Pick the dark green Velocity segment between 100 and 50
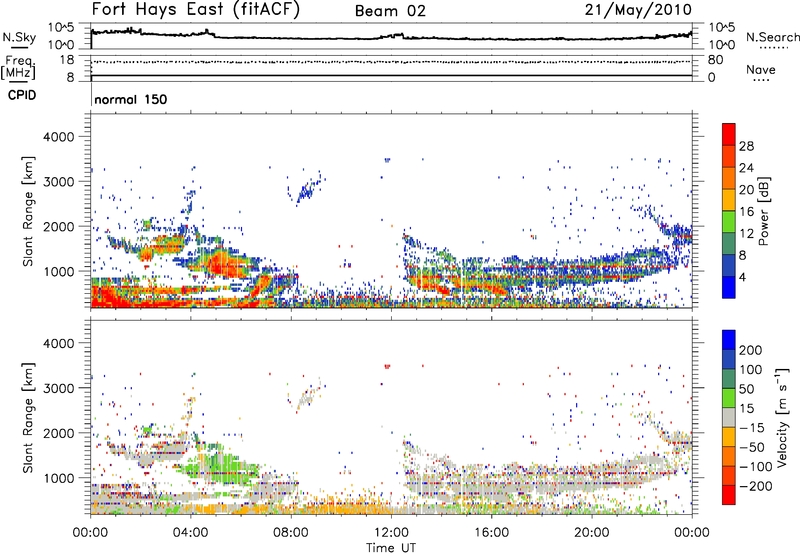Screen dimensions: 800x554 [x=729, y=379]
